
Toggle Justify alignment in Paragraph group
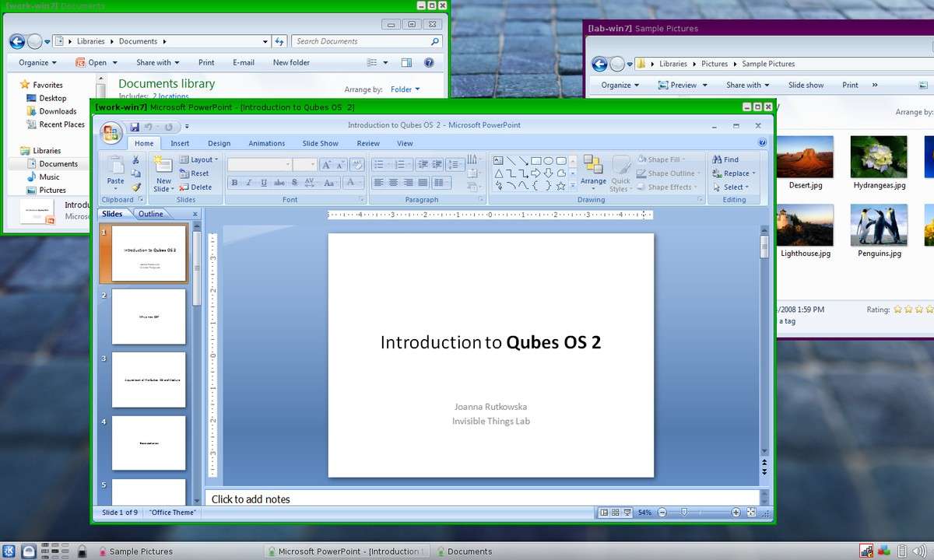click(x=423, y=183)
